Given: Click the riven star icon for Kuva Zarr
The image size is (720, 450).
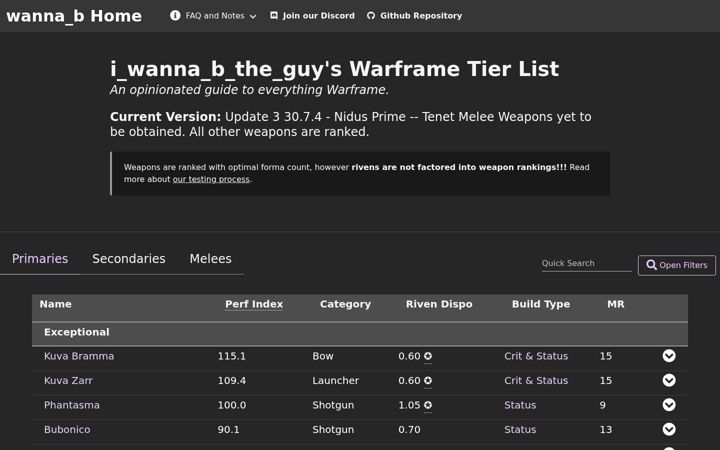Looking at the screenshot, I should [x=428, y=380].
